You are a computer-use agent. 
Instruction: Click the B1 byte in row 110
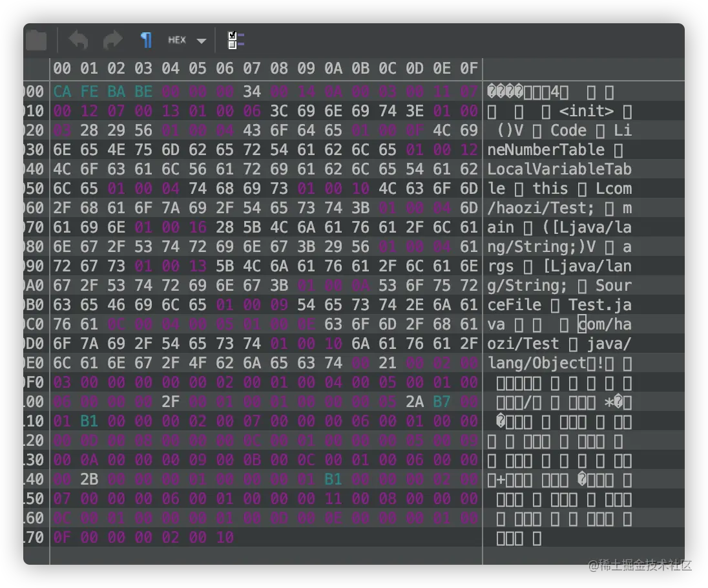click(89, 421)
